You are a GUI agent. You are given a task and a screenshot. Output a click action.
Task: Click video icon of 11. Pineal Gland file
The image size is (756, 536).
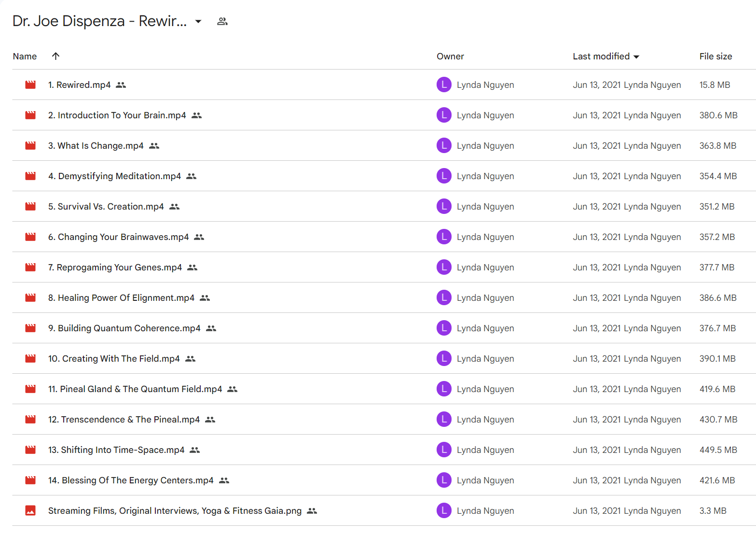[x=30, y=389]
